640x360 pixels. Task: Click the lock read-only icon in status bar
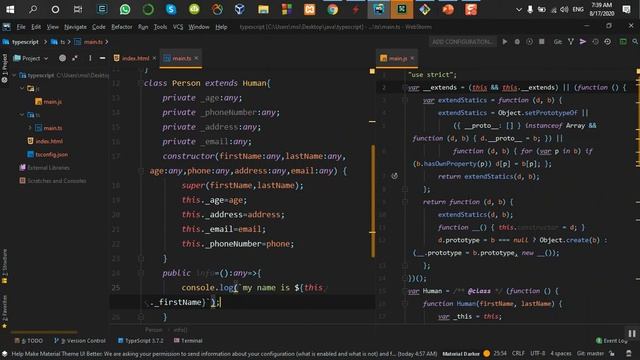click(x=611, y=353)
